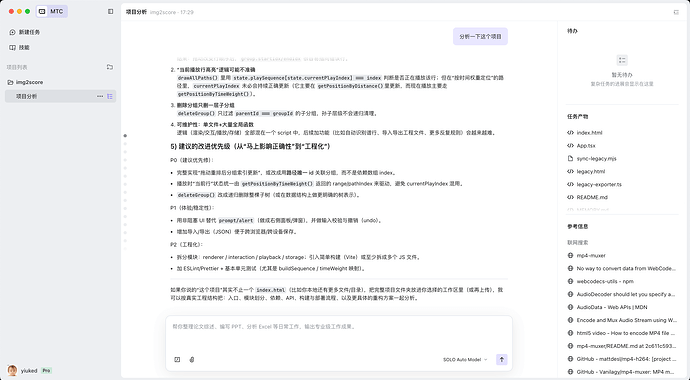Click the Pro badge next to yiuked
The height and width of the screenshot is (380, 690).
coord(46,371)
